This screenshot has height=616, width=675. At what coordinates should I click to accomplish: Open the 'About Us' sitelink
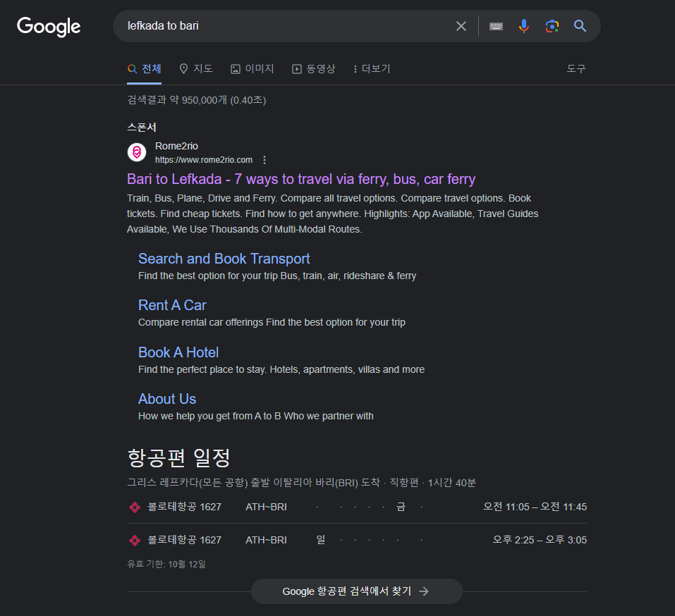(x=167, y=399)
